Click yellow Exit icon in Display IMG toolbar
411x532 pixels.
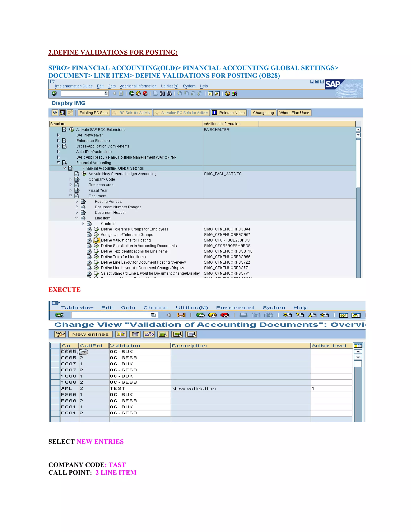pyautogui.click(x=138, y=93)
